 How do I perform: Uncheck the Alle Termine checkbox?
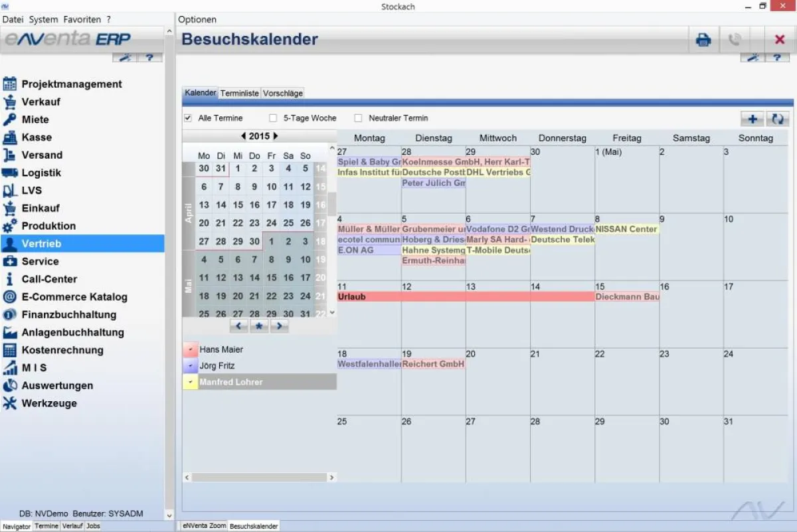tap(188, 118)
